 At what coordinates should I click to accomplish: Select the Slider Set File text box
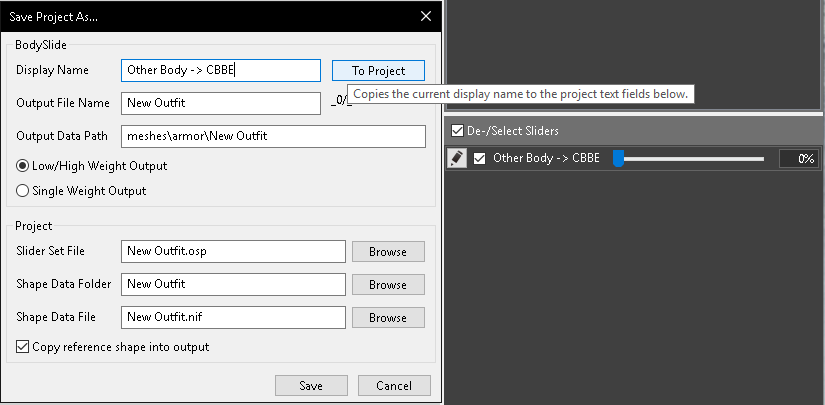click(x=232, y=252)
